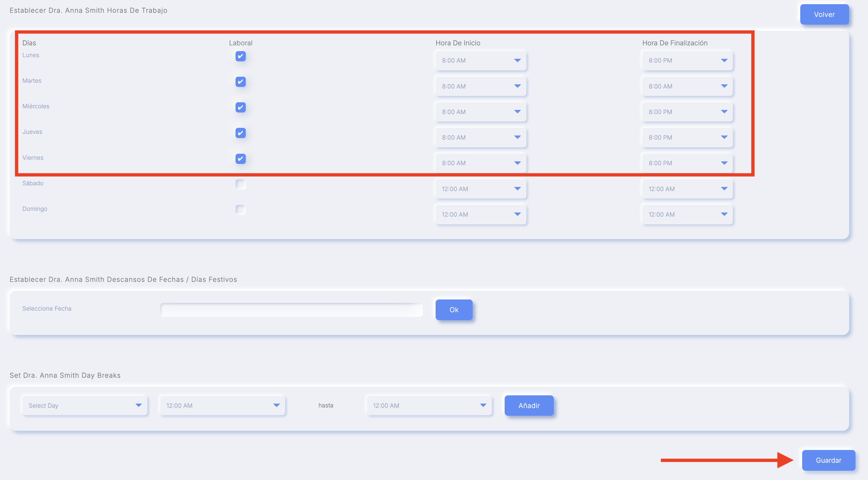868x480 pixels.
Task: Open Jueves end time dropdown
Action: coord(687,137)
